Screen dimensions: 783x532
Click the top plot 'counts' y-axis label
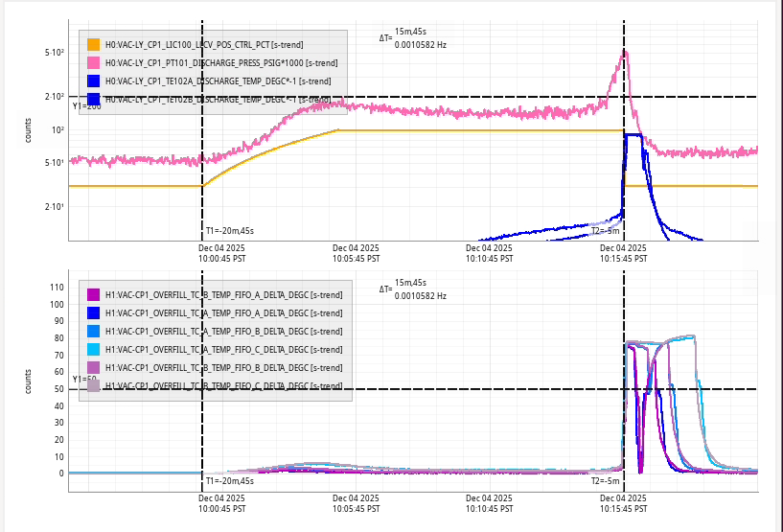31,130
